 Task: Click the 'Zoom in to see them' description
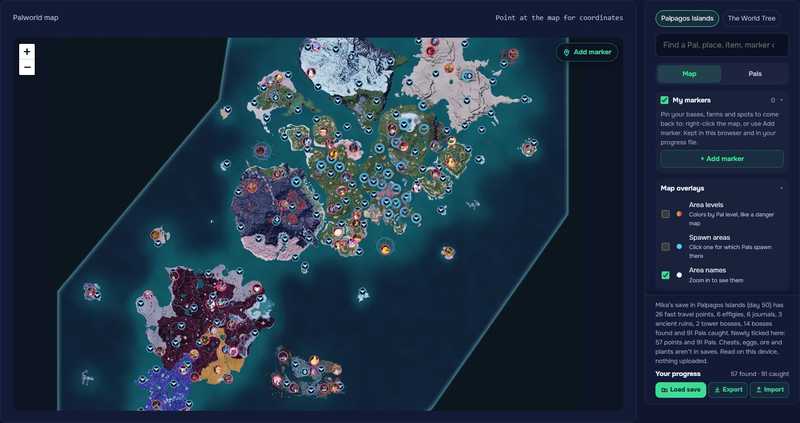716,280
